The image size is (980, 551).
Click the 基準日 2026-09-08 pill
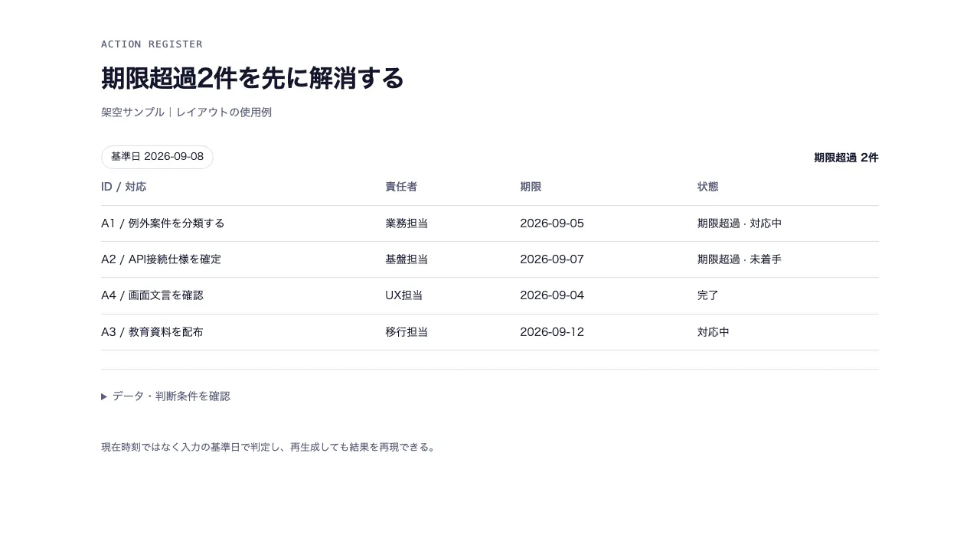(x=157, y=157)
